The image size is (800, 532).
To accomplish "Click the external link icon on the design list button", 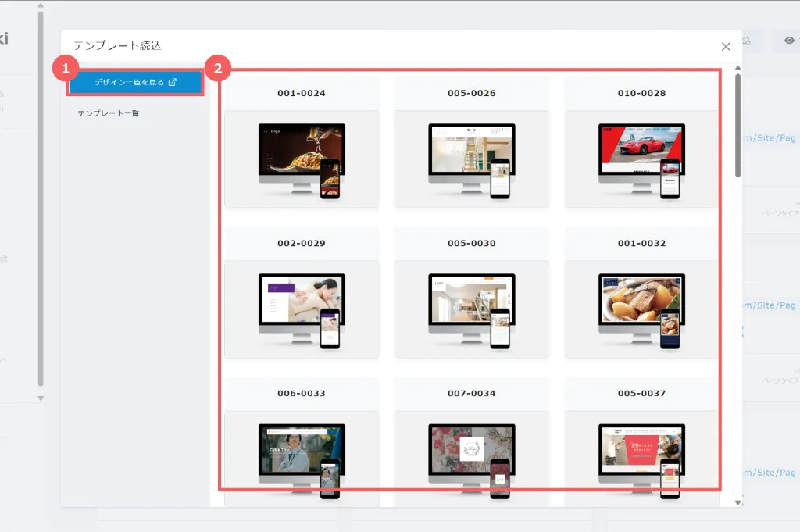I will click(x=173, y=82).
